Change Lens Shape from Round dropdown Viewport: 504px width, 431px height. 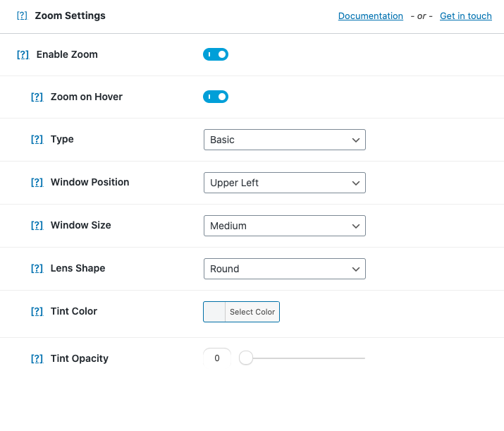coord(284,269)
